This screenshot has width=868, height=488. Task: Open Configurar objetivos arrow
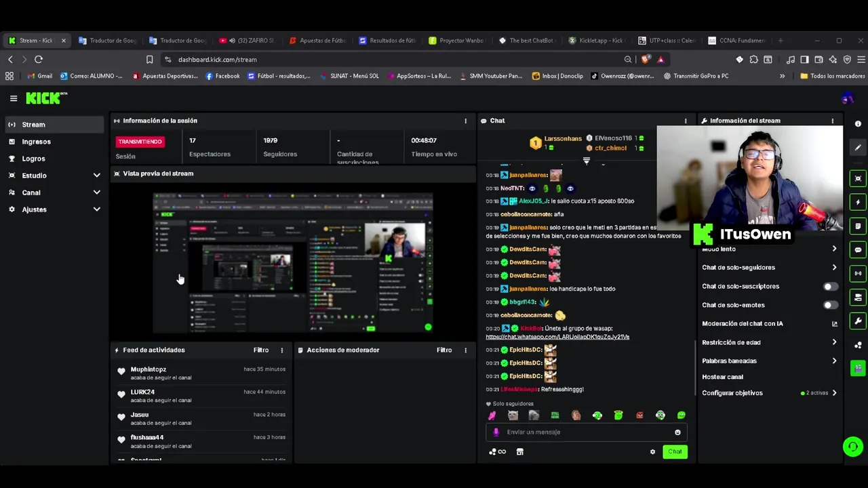tap(834, 393)
